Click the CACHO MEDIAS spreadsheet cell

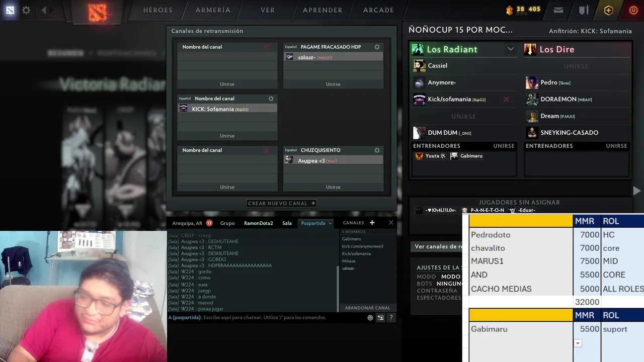[x=521, y=289]
